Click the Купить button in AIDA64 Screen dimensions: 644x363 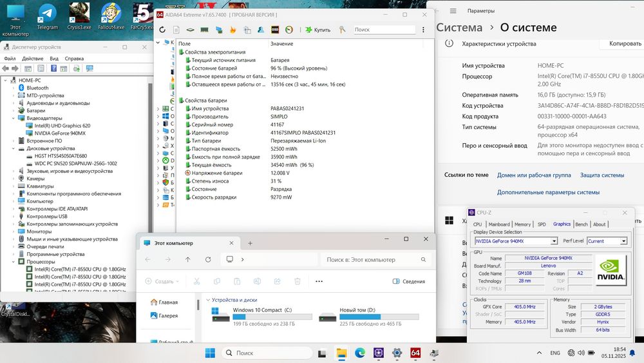coord(318,30)
